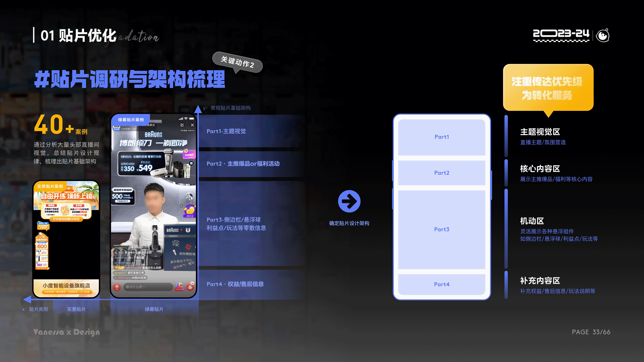Click the y: 常规贴片基础架构 axis label
This screenshot has width=644, height=362.
(x=227, y=108)
